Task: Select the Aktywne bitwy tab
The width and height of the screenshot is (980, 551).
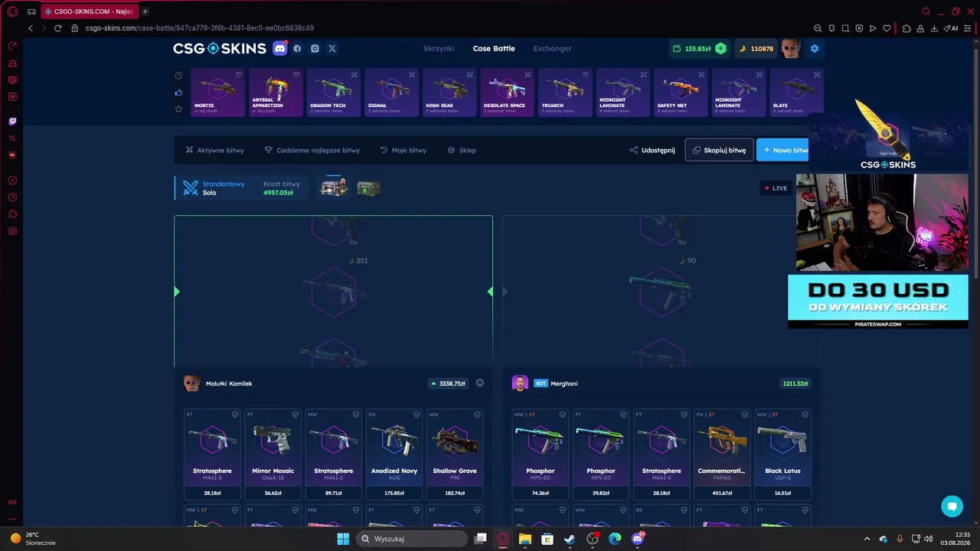Action: (214, 150)
